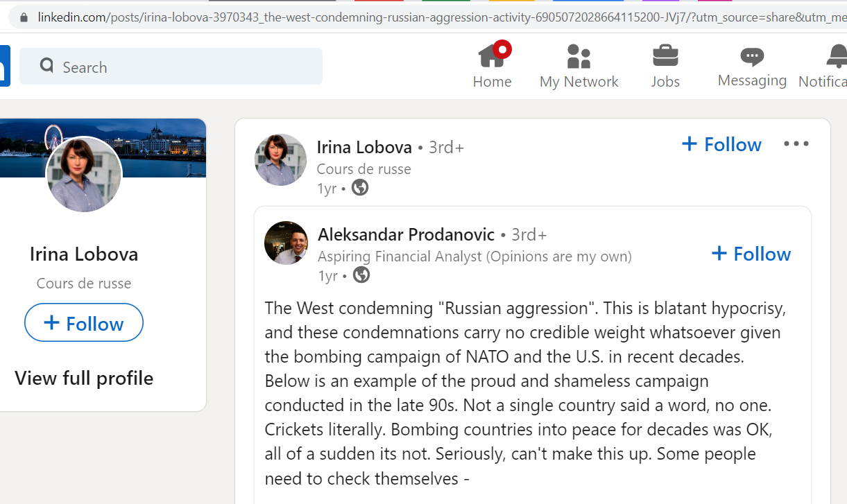Open Irina Lobova's name in post header
This screenshot has width=847, height=504.
(364, 147)
